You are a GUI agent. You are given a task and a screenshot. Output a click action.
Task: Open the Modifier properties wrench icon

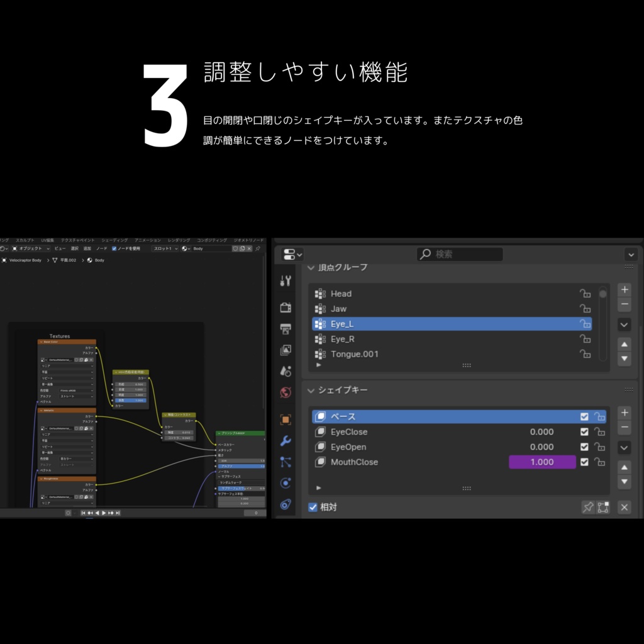point(286,440)
